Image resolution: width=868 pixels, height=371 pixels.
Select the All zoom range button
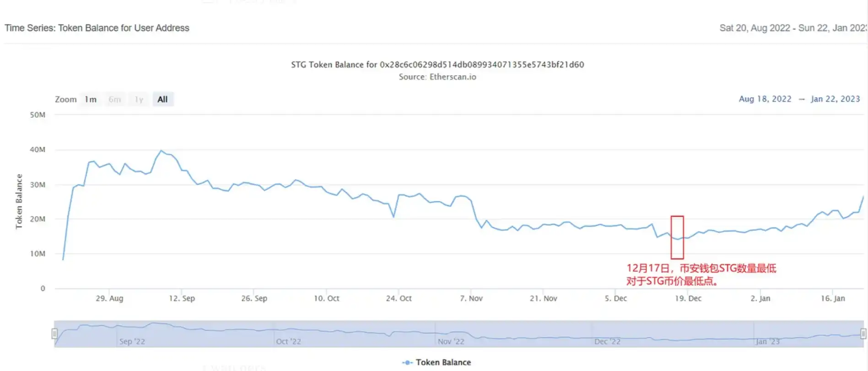162,99
